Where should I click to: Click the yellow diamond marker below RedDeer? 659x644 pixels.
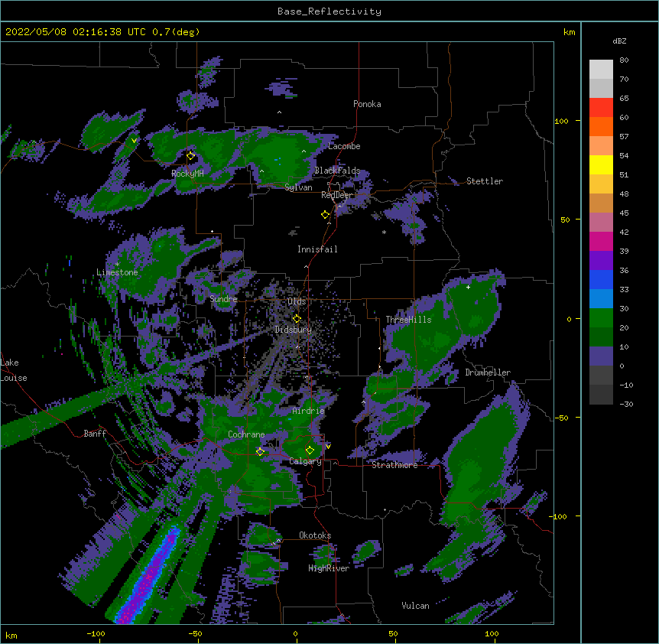point(326,215)
